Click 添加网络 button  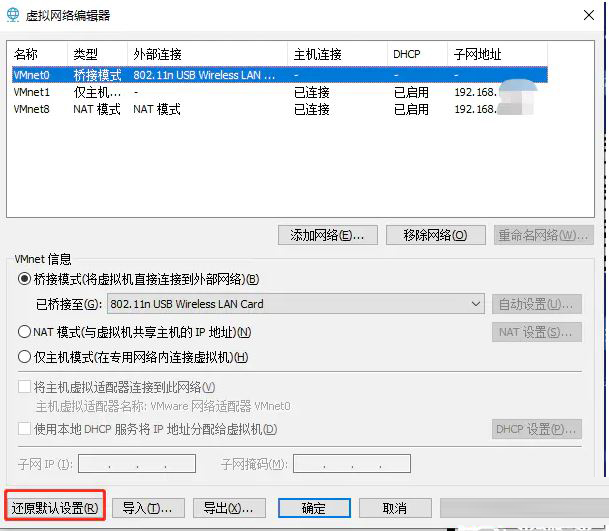coord(327,235)
